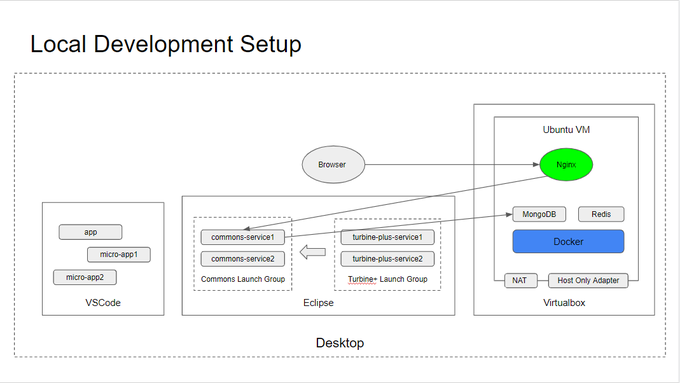The height and width of the screenshot is (383, 680).
Task: Select the commons-service1 box
Action: [x=243, y=237]
